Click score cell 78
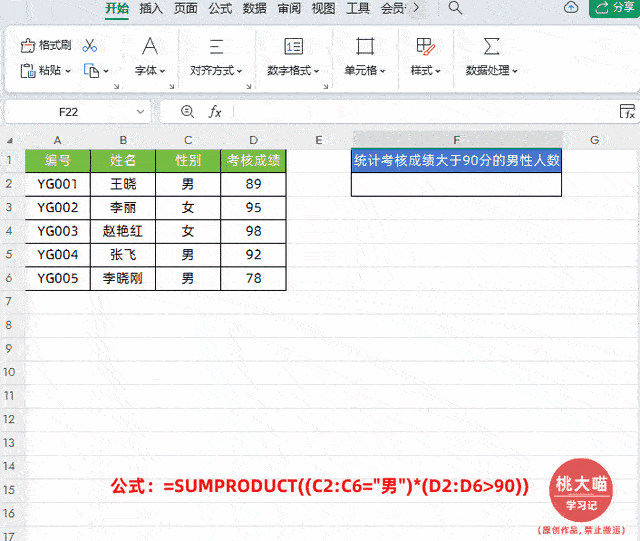The width and height of the screenshot is (640, 541). click(253, 278)
